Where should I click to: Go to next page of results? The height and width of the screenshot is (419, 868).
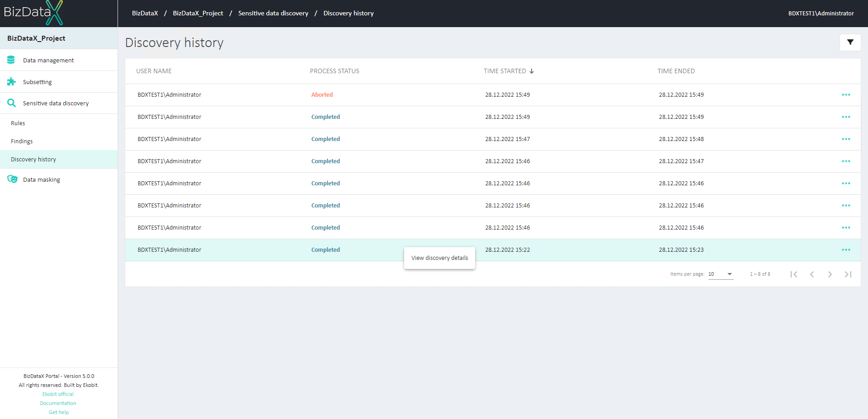coord(830,274)
